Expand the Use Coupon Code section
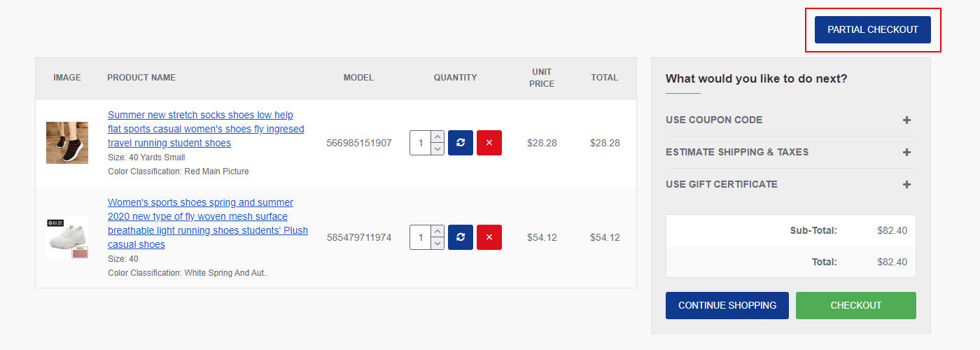Screen dimensions: 980x350 (x=790, y=120)
